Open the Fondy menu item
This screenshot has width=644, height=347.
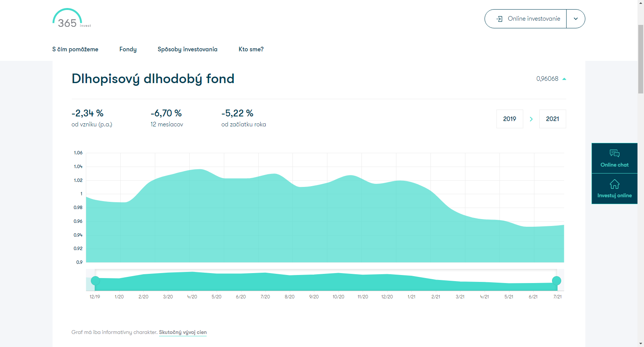[128, 49]
